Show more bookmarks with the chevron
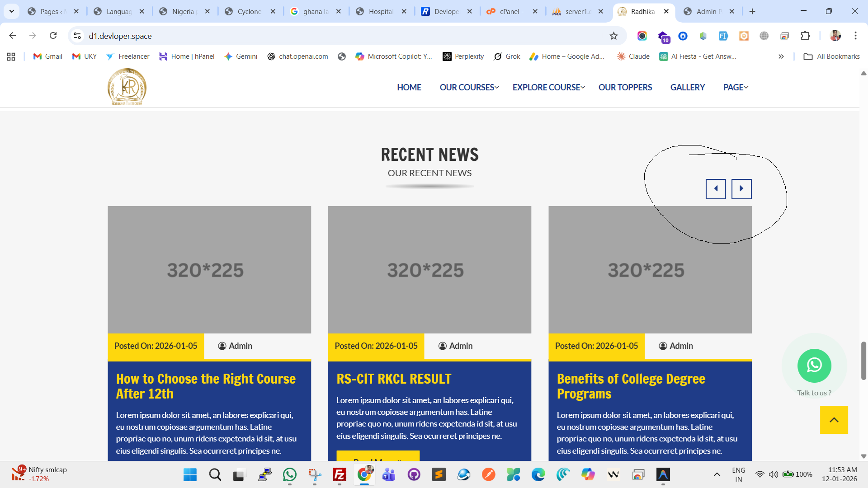The height and width of the screenshot is (488, 868). tap(781, 56)
